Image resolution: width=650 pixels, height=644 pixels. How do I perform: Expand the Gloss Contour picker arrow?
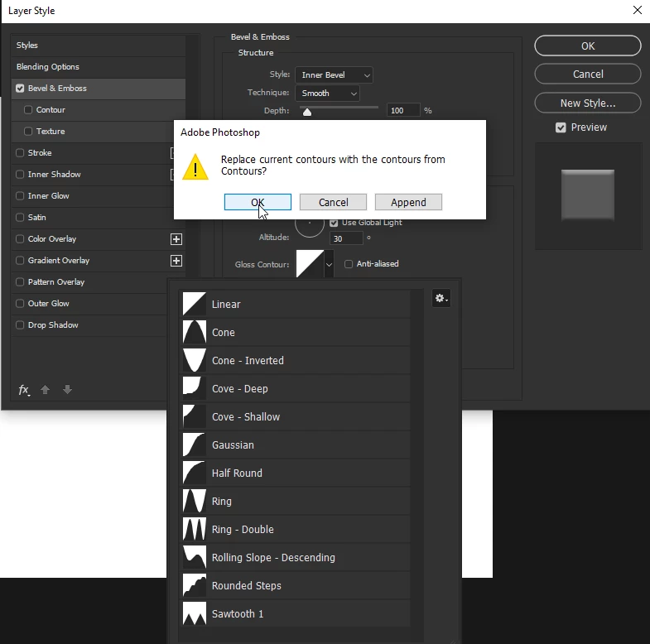(329, 264)
